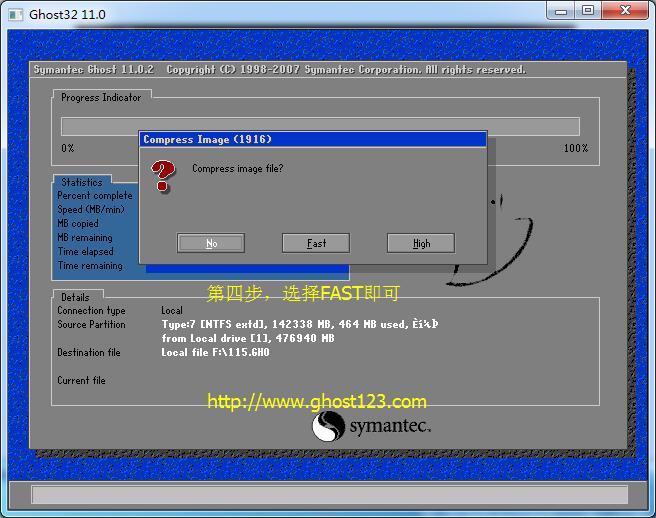Click the Ghost32 11.0 window title
Screen dimensions: 656x518
pos(67,15)
